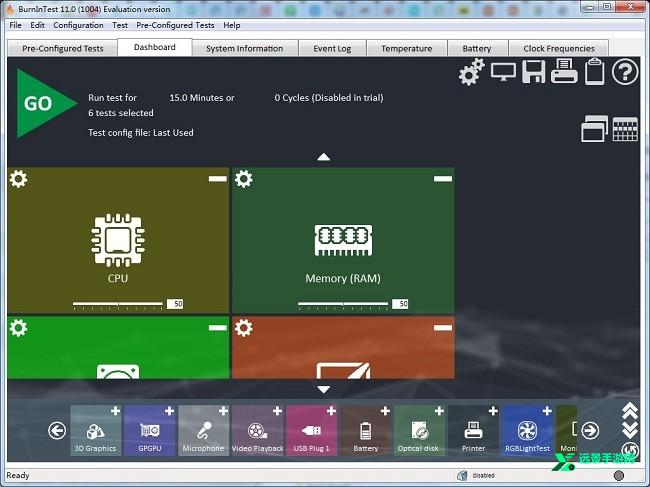Adjust the CPU duty cycle slider

pos(118,303)
